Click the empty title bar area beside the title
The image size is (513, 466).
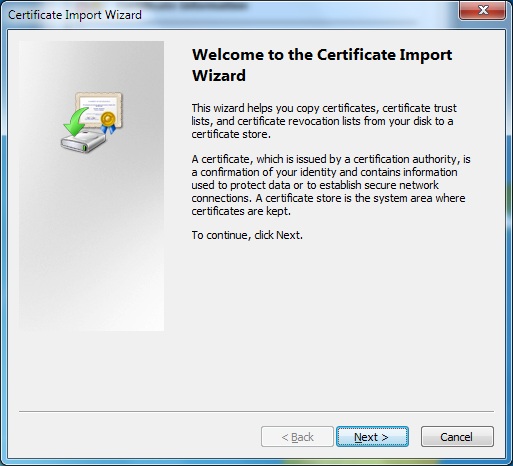tap(300, 15)
